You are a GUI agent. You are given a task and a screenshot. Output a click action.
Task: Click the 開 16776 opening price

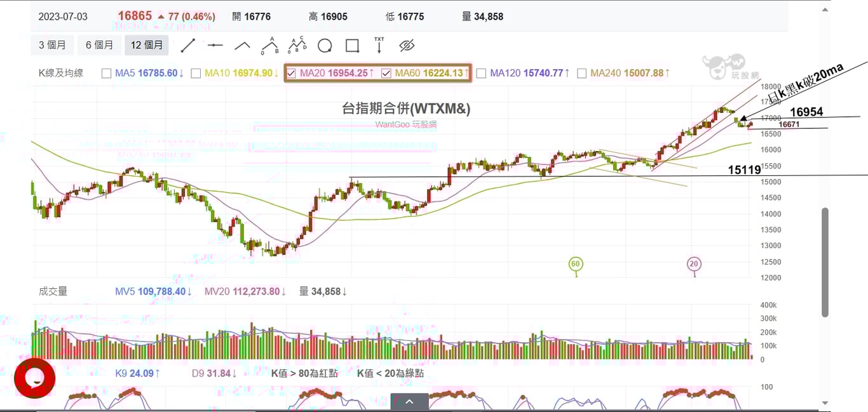tap(251, 17)
